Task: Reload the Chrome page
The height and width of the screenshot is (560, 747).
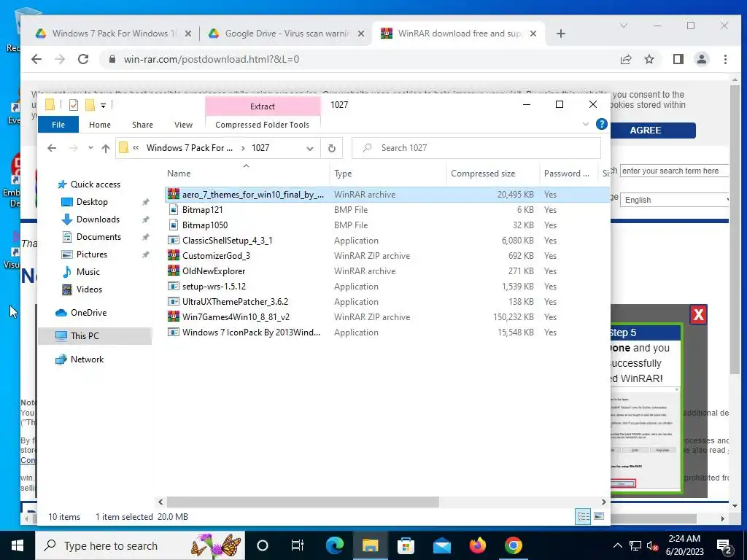Action: pos(83,59)
